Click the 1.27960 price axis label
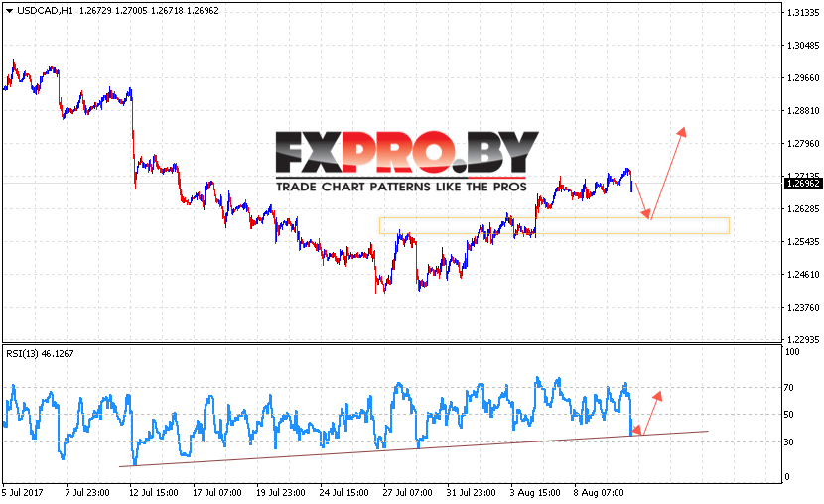The width and height of the screenshot is (824, 504). pos(803,143)
